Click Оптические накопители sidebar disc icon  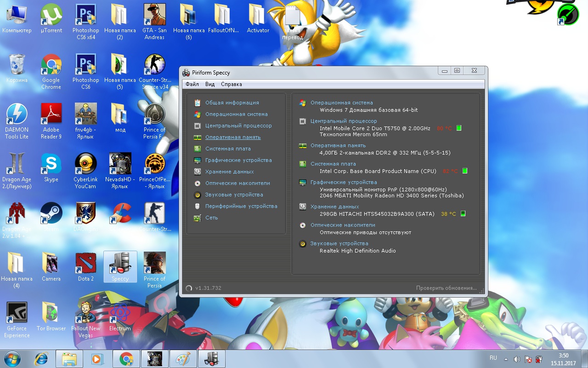tap(198, 183)
